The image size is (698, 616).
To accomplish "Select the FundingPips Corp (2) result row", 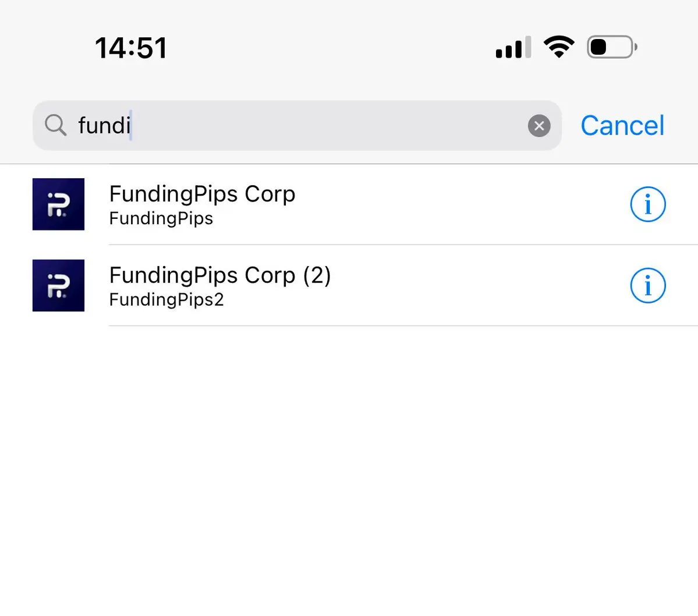I will coord(349,285).
